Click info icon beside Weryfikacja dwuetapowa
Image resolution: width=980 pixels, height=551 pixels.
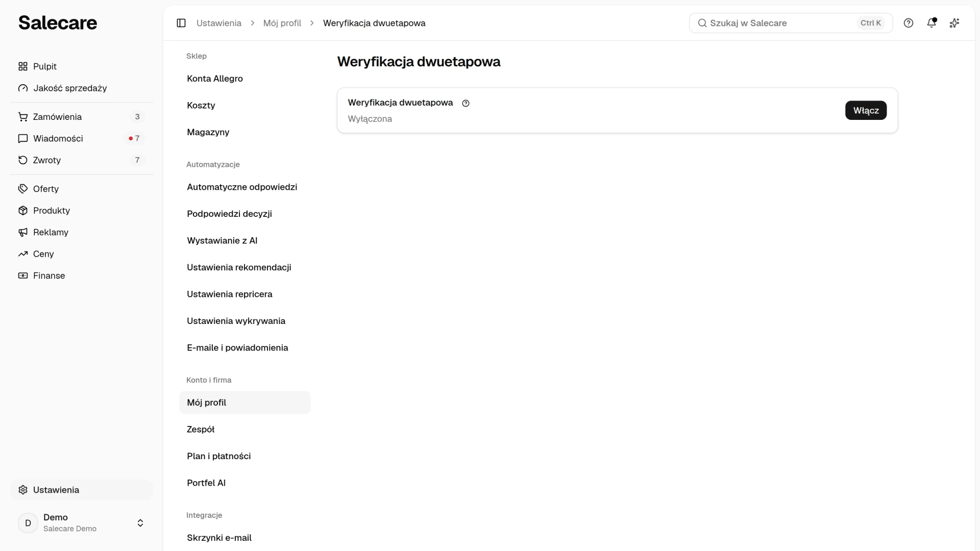pos(465,103)
